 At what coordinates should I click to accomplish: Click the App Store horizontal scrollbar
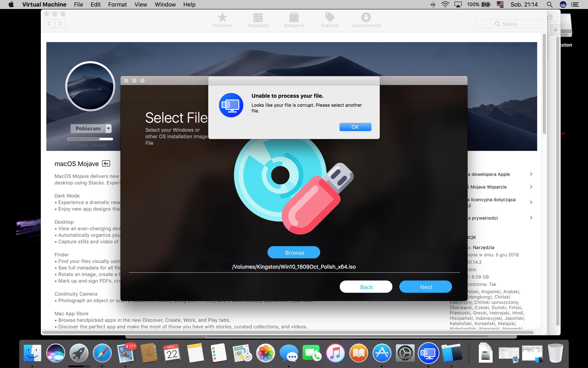tap(288, 332)
